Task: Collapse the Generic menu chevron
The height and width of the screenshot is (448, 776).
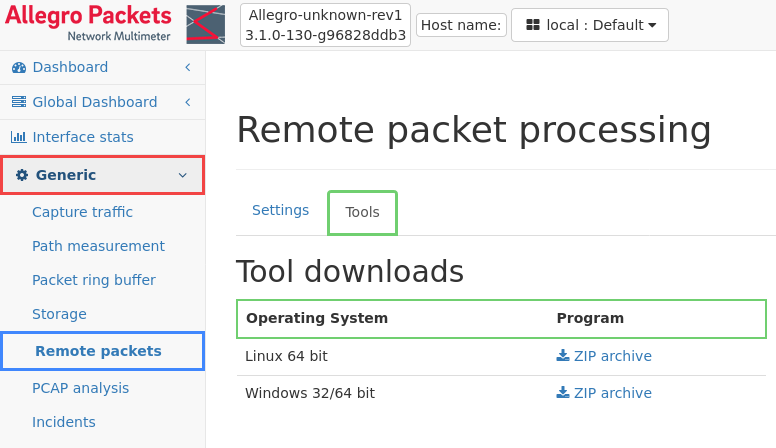Action: click(x=183, y=175)
